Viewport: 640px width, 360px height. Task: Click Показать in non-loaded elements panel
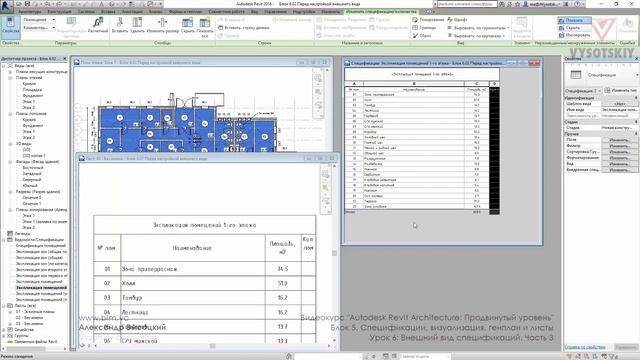pos(574,20)
